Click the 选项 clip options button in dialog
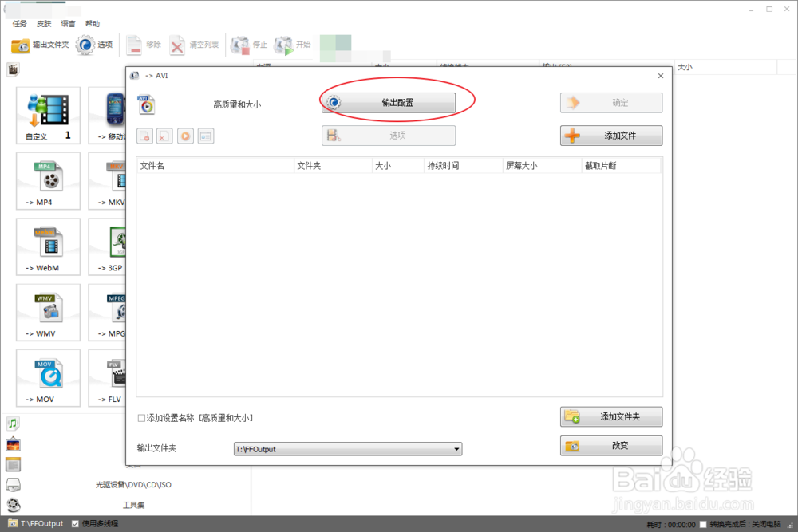Image resolution: width=798 pixels, height=532 pixels. click(389, 136)
